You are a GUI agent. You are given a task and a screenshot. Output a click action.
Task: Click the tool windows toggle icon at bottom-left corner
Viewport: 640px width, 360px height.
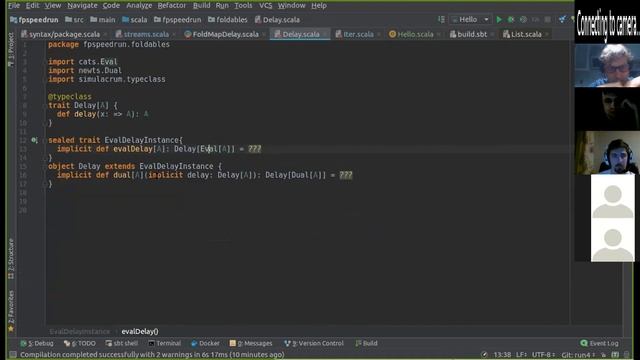click(x=13, y=355)
